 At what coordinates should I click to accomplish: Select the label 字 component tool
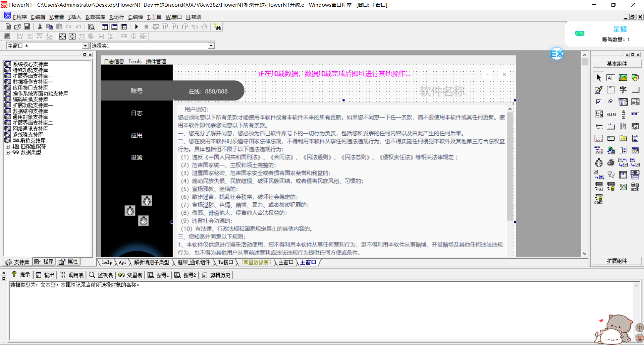coord(623,90)
